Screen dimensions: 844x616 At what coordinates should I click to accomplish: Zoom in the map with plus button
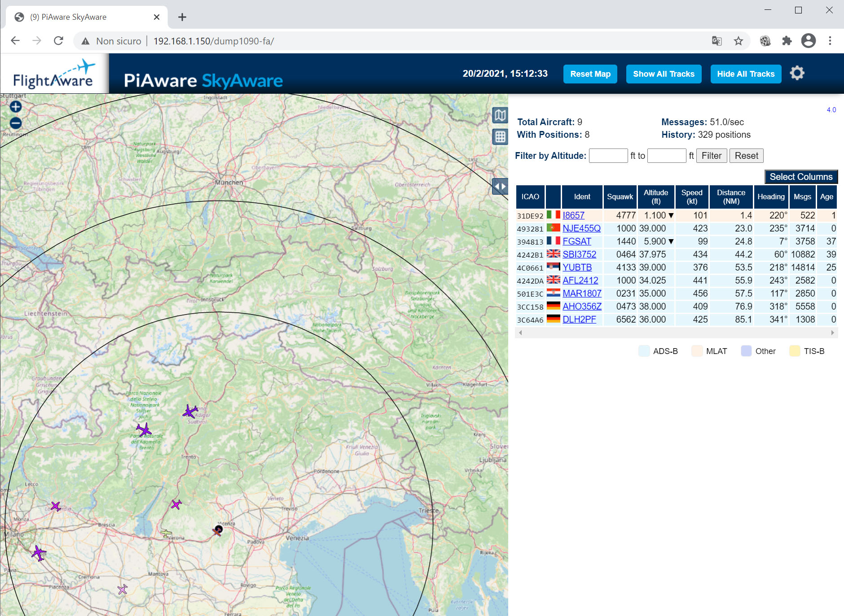click(16, 107)
